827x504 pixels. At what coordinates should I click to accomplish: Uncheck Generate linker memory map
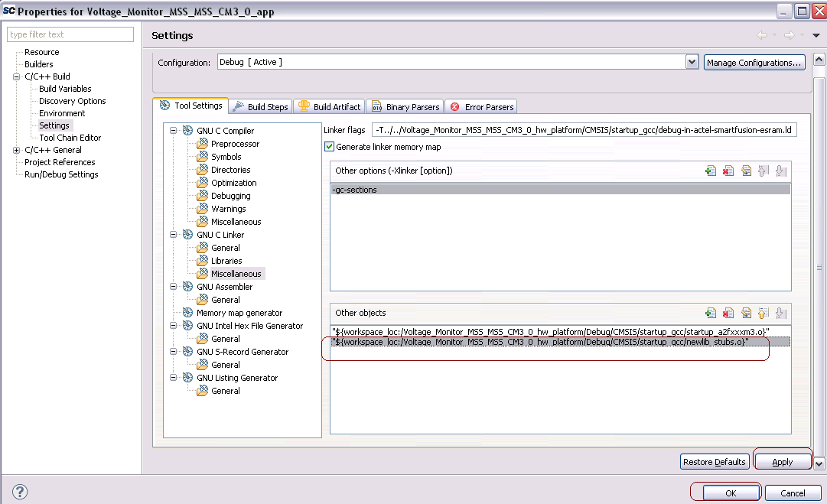click(x=329, y=147)
